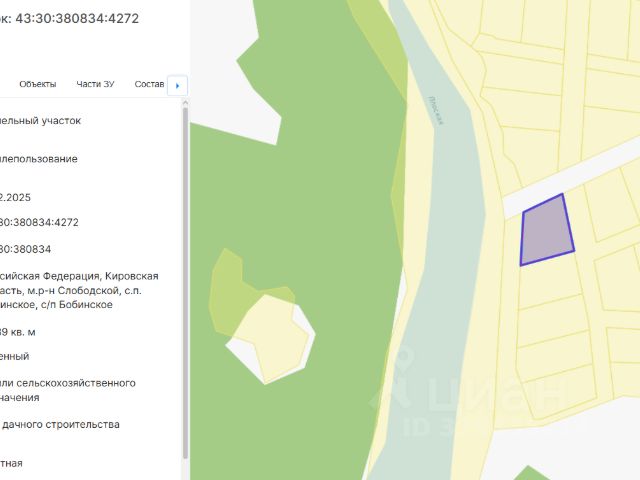Click the text 'лепользование'

click(39, 159)
